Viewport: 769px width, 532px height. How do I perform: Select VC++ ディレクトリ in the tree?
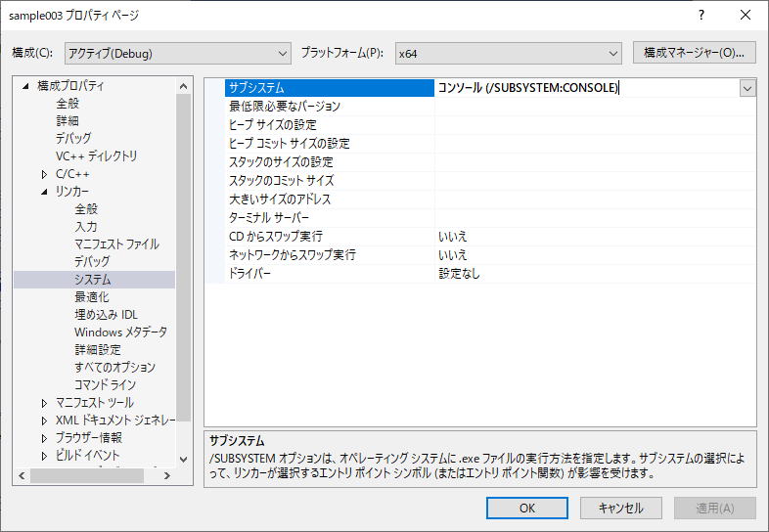96,156
